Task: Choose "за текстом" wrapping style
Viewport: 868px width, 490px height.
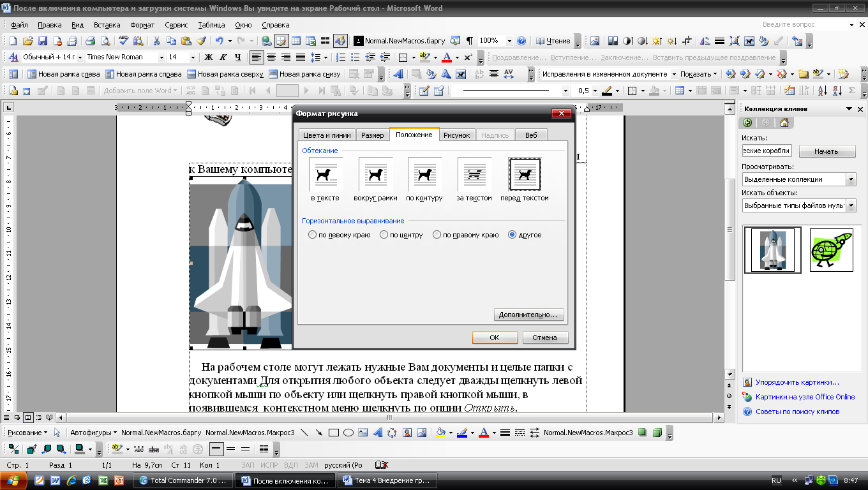Action: click(x=474, y=175)
